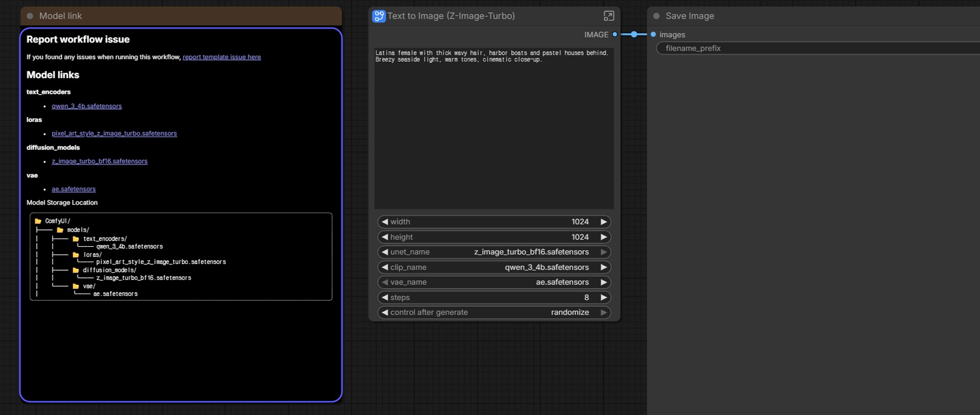Screen dimensions: 980x415
Task: Click the Model link node title bar
Action: [181, 16]
